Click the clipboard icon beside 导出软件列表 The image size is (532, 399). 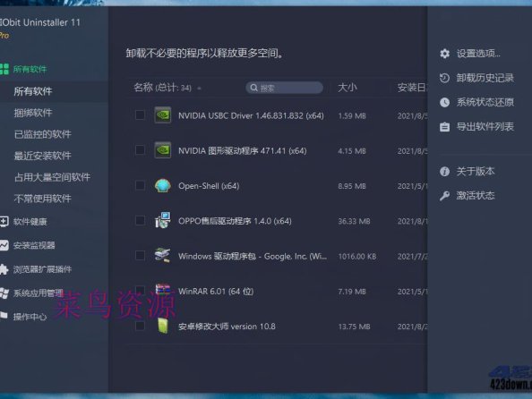[x=444, y=127]
